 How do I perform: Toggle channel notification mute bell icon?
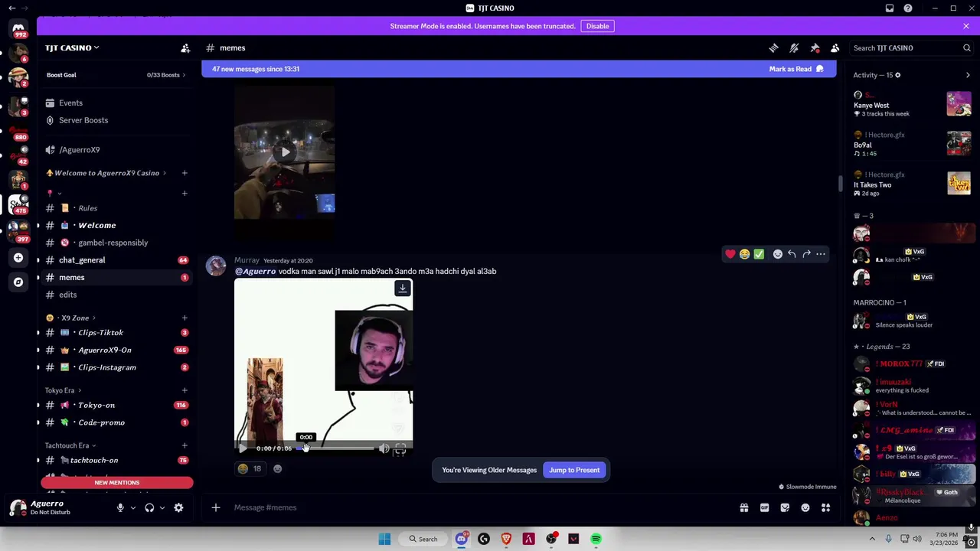coord(794,48)
